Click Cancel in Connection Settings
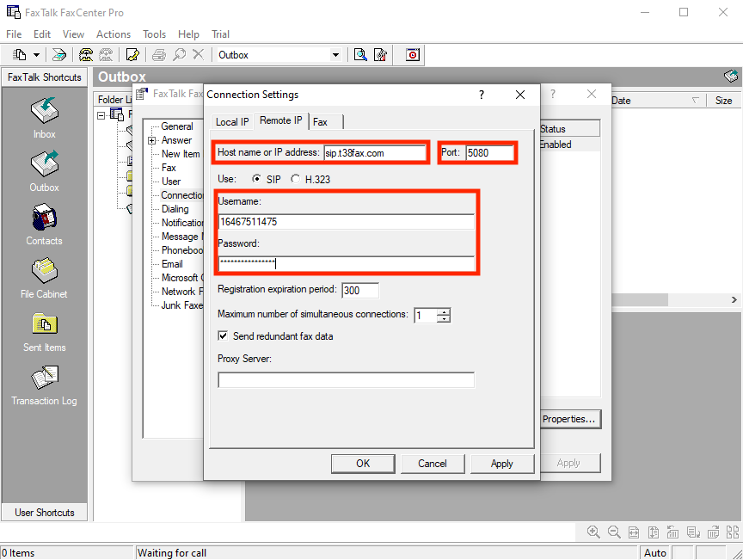Screen dimensions: 743x560 coord(433,464)
